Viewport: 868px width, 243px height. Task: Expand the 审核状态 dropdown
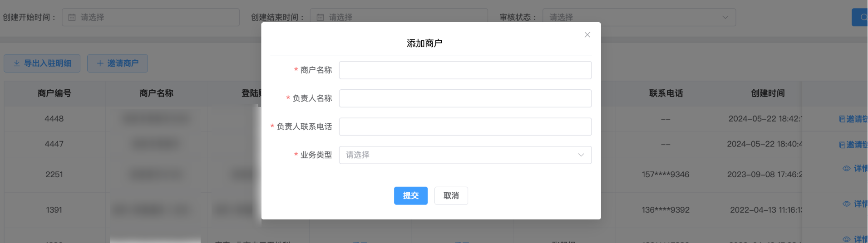[639, 17]
